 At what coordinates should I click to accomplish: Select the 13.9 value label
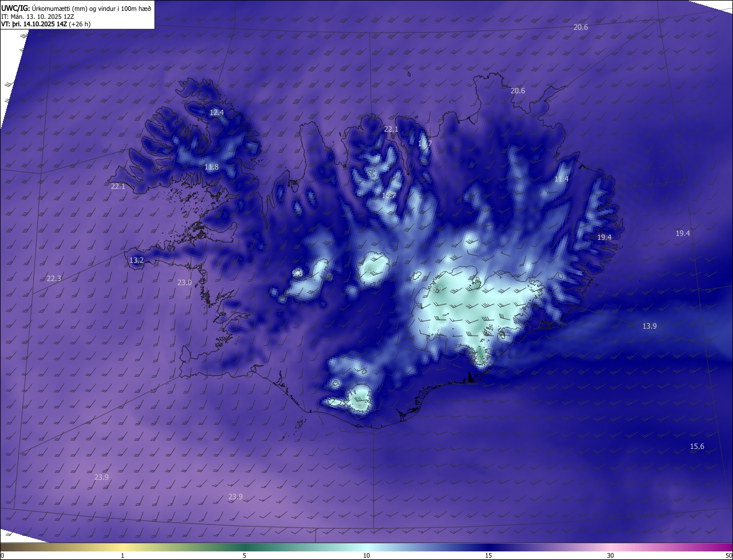[x=649, y=326]
